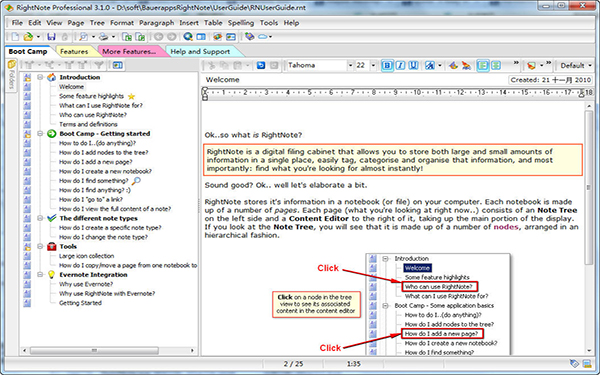Screen dimensions: 600x375
Task: Click the editor vertical scrollbar thumb
Action: pos(589,187)
